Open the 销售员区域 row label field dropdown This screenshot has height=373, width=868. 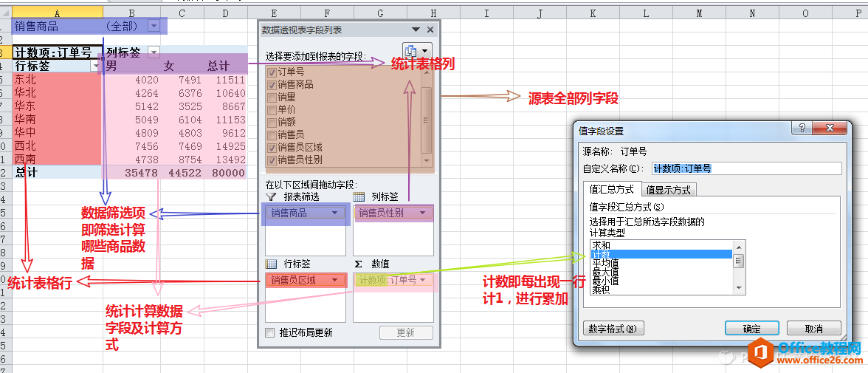point(334,281)
